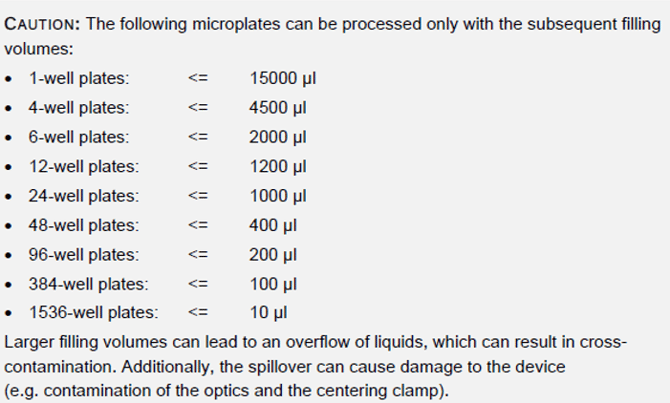Click the 1-well plates list entry
This screenshot has width=670, height=403.
pyautogui.click(x=79, y=78)
